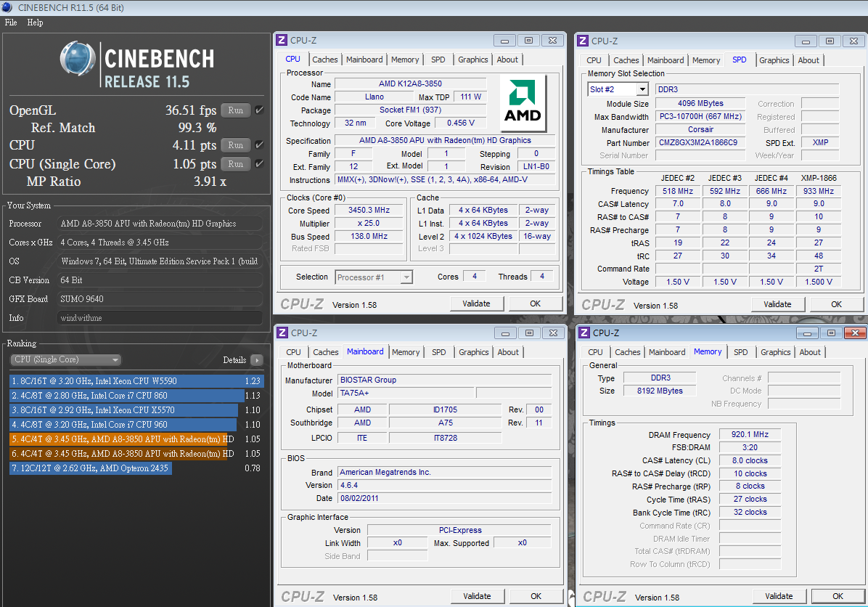
Task: Switch to Graphics tab in CPU-Z SPD window
Action: 774,60
